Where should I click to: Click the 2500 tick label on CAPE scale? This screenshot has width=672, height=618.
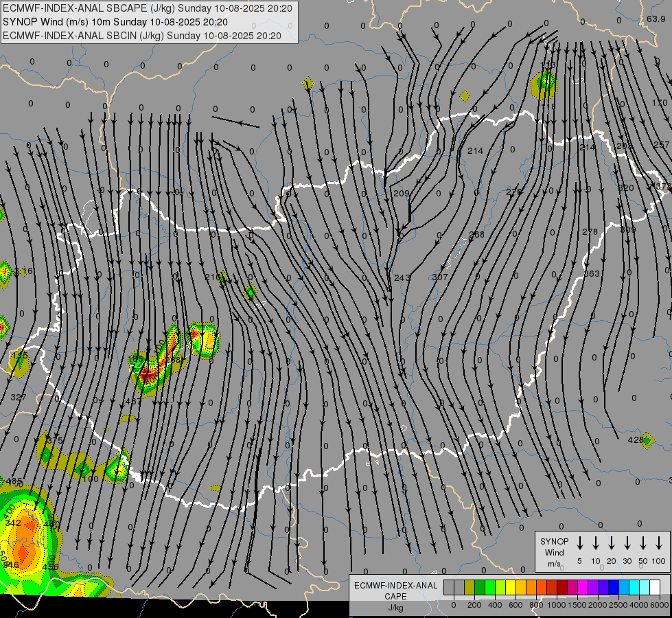(x=618, y=605)
